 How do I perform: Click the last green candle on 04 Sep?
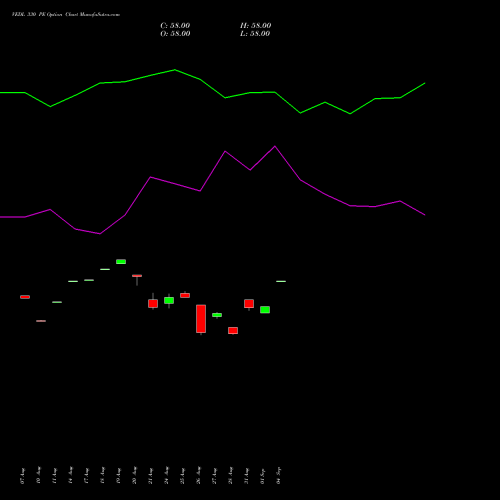pos(281,281)
